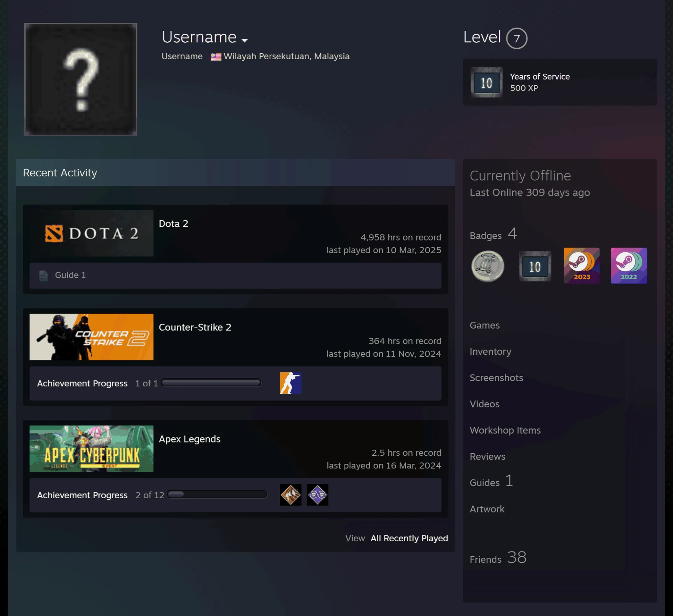Click the profile avatar question mark image
Viewport: 673px width, 616px height.
coord(81,79)
